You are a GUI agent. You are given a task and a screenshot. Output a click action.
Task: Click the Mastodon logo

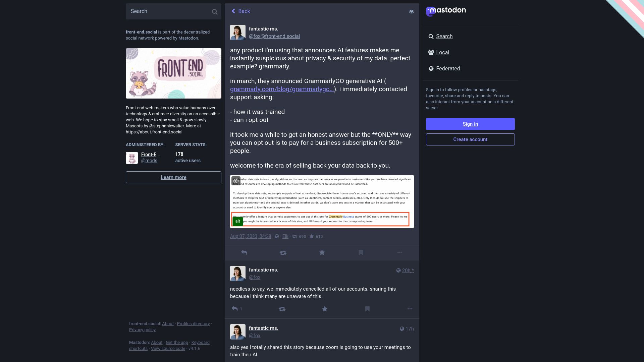(x=446, y=11)
